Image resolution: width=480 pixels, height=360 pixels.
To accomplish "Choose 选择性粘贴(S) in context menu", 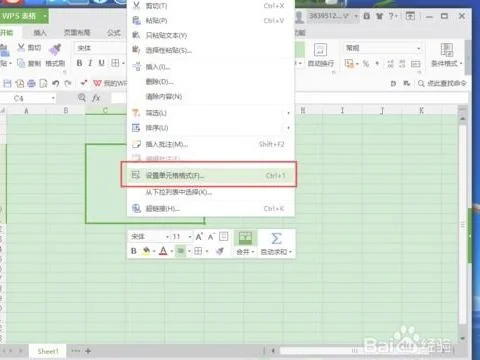I will [x=211, y=50].
